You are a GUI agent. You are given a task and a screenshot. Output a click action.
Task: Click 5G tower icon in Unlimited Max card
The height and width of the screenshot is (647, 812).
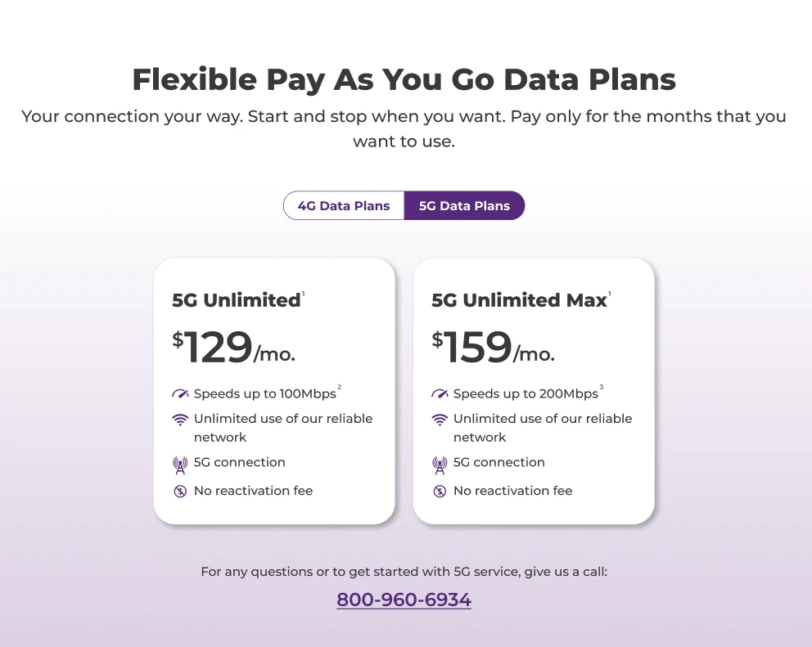tap(440, 465)
